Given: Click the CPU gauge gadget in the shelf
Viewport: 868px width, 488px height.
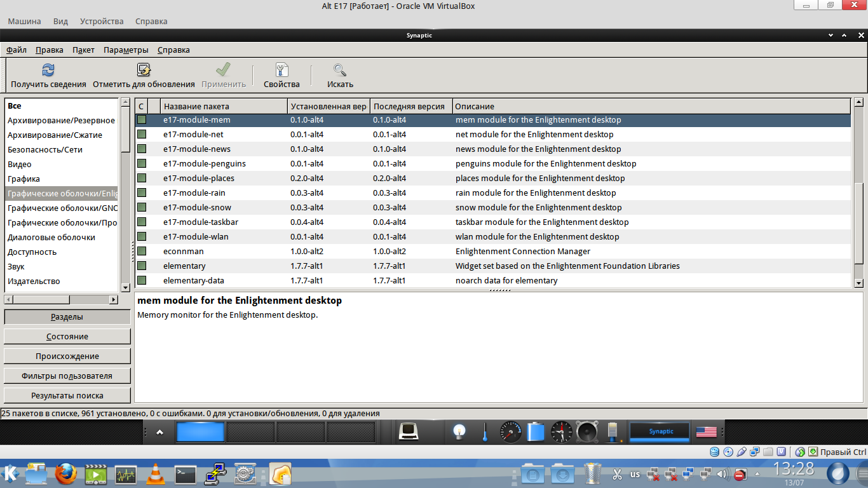Looking at the screenshot, I should click(x=510, y=432).
